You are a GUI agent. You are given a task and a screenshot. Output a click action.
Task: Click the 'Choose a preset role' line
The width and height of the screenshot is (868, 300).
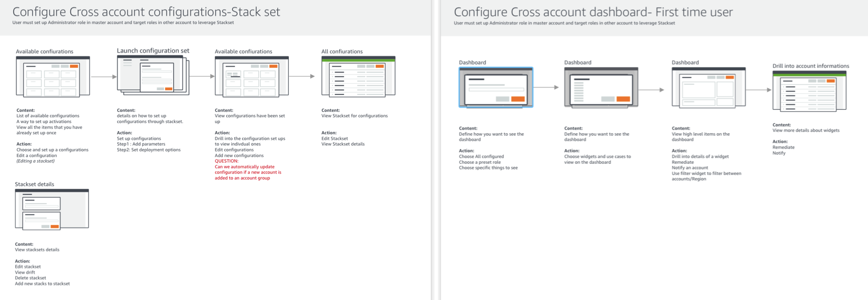[x=480, y=162]
